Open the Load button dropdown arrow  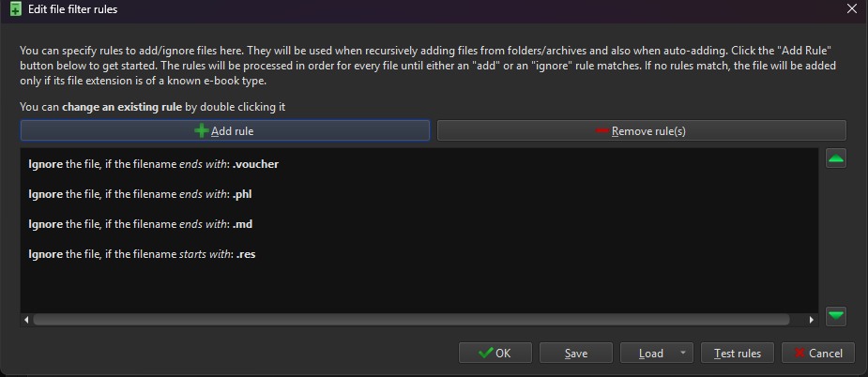click(x=682, y=353)
